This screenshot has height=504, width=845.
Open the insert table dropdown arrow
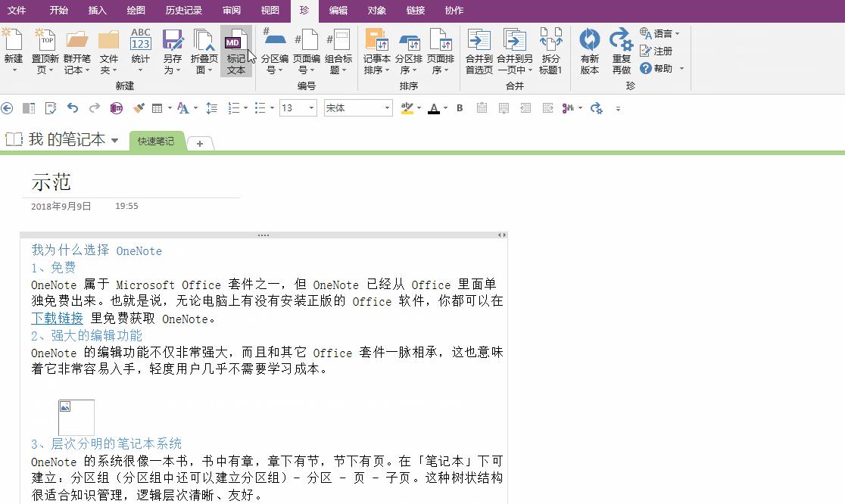(170, 108)
